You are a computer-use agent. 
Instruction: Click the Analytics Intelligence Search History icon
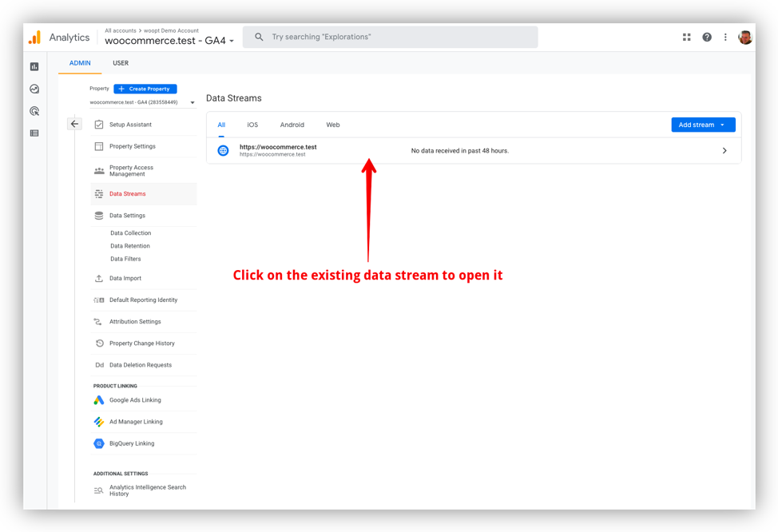(x=99, y=490)
